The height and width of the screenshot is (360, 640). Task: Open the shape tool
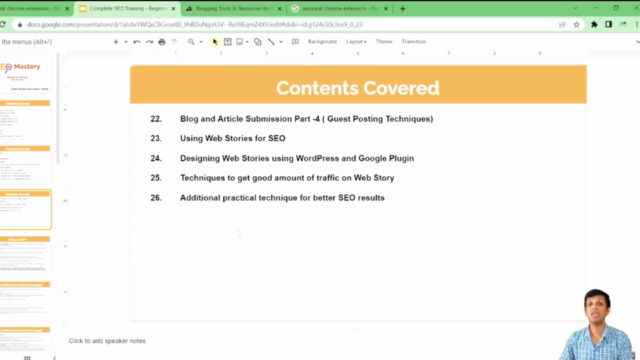258,42
